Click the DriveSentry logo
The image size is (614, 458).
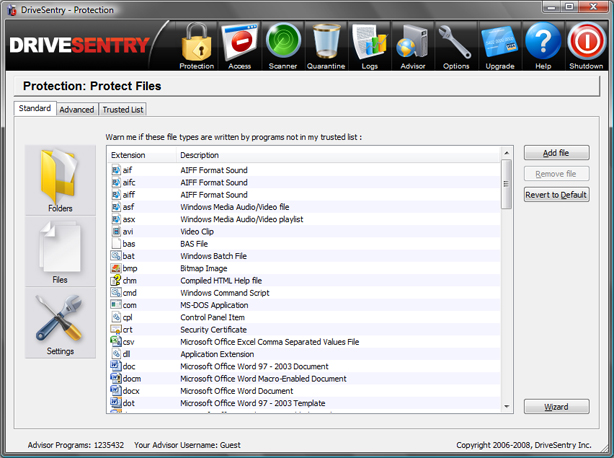pyautogui.click(x=79, y=45)
